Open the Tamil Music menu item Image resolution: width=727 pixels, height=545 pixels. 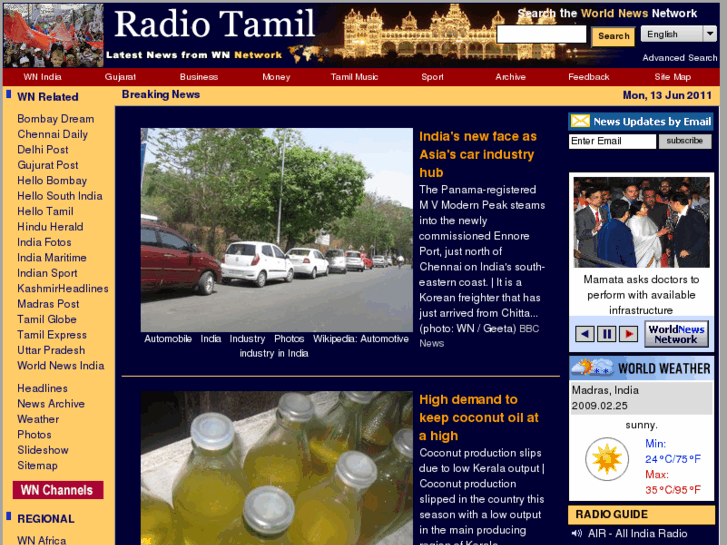[x=354, y=77]
